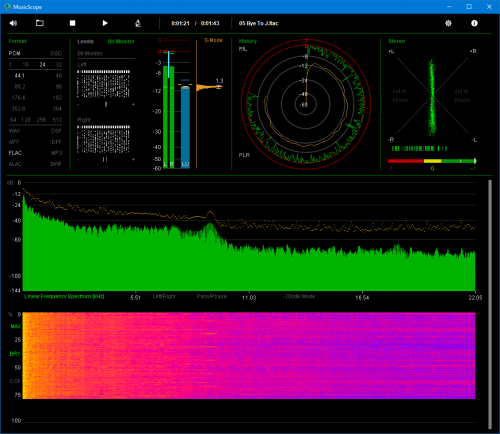
Task: Click the microscope analysis icon
Action: click(x=138, y=23)
